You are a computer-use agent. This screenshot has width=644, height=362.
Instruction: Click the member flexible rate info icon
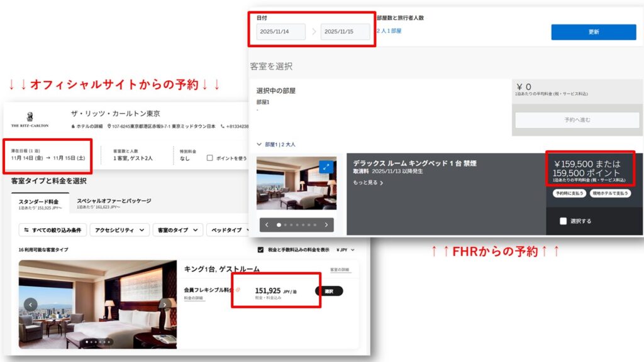pos(238,290)
